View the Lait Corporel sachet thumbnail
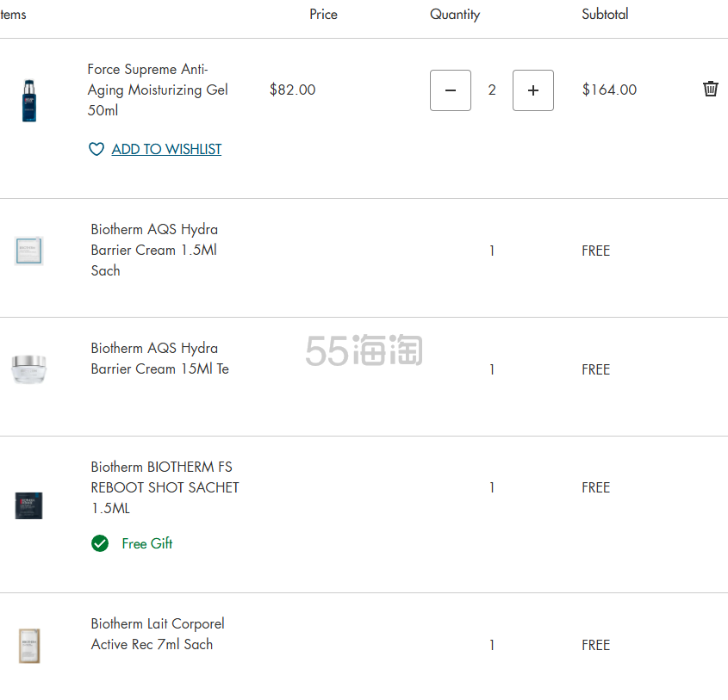This screenshot has width=728, height=700. pos(29,646)
